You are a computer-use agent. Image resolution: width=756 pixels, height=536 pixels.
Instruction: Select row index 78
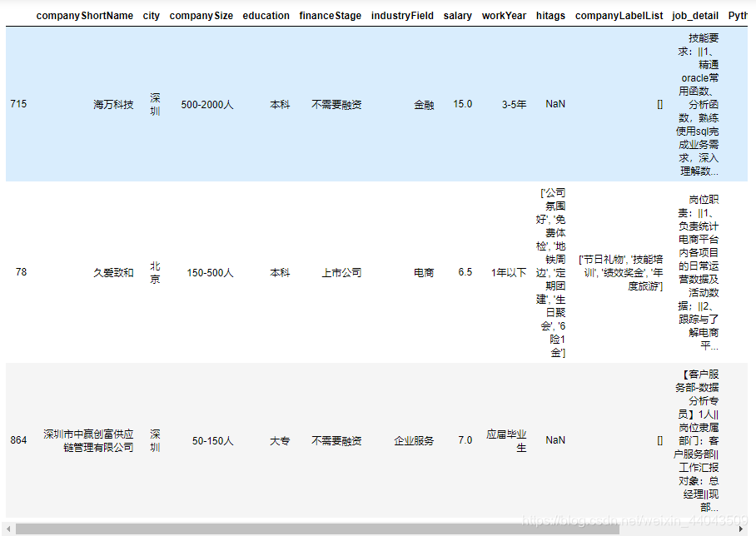(x=21, y=272)
